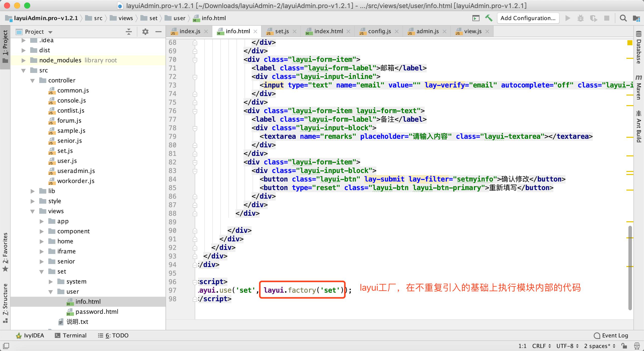Viewport: 644px width, 351px height.
Task: Collapse the src folder
Action: click(23, 70)
